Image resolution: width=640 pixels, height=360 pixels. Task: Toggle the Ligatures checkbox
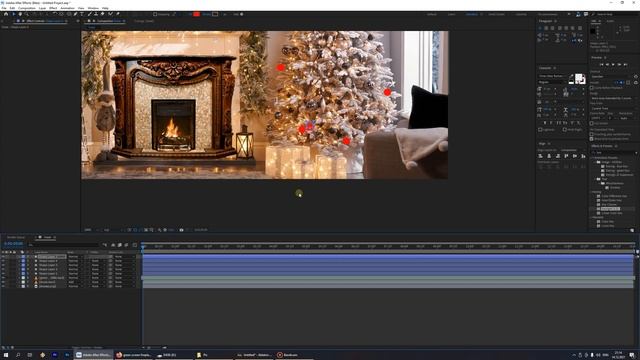[x=540, y=129]
